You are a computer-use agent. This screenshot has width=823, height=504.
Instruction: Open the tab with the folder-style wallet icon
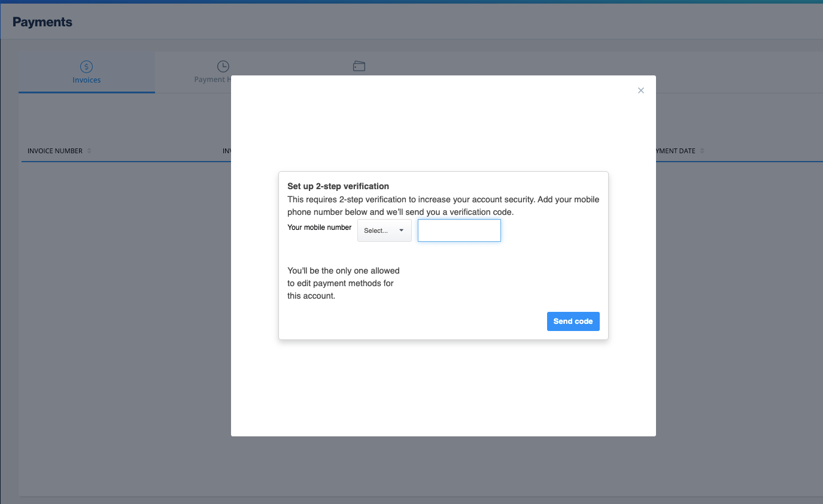[359, 71]
